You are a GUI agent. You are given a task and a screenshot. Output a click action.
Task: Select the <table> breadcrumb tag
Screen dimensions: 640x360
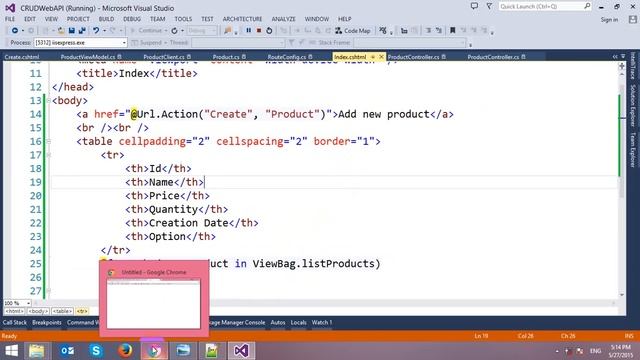[62, 311]
